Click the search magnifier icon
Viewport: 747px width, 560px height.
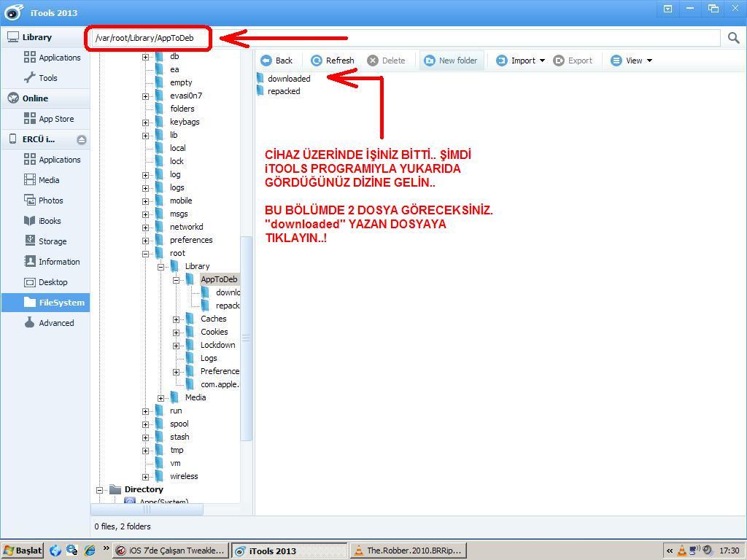(734, 38)
